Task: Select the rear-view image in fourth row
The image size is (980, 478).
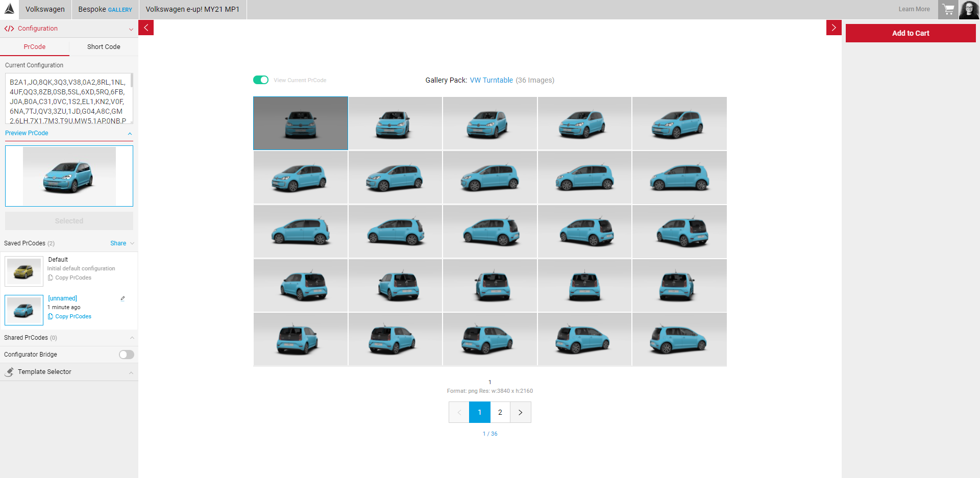Action: [584, 285]
